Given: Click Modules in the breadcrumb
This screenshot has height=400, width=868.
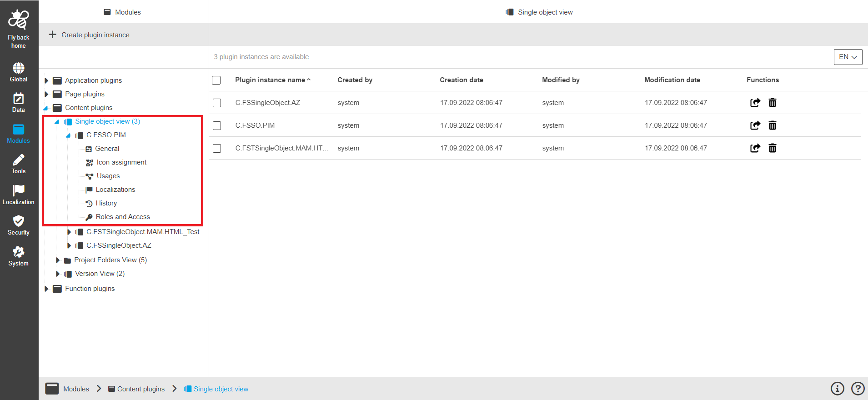Looking at the screenshot, I should [x=76, y=389].
